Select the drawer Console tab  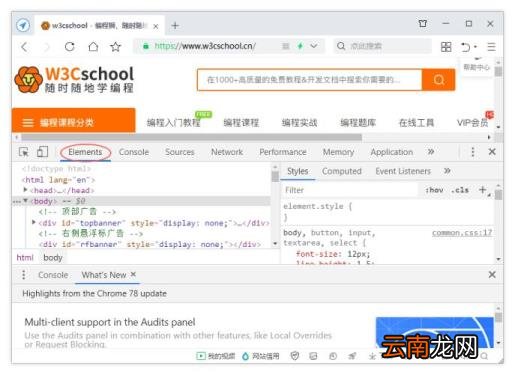(x=53, y=275)
